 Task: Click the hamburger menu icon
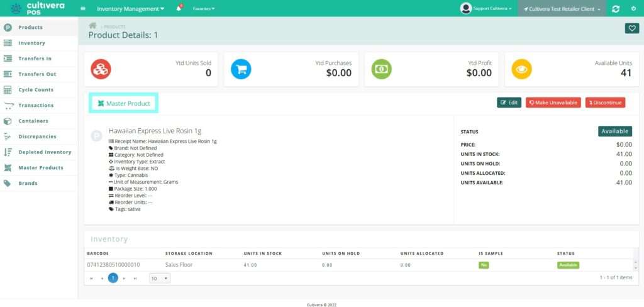[x=83, y=9]
